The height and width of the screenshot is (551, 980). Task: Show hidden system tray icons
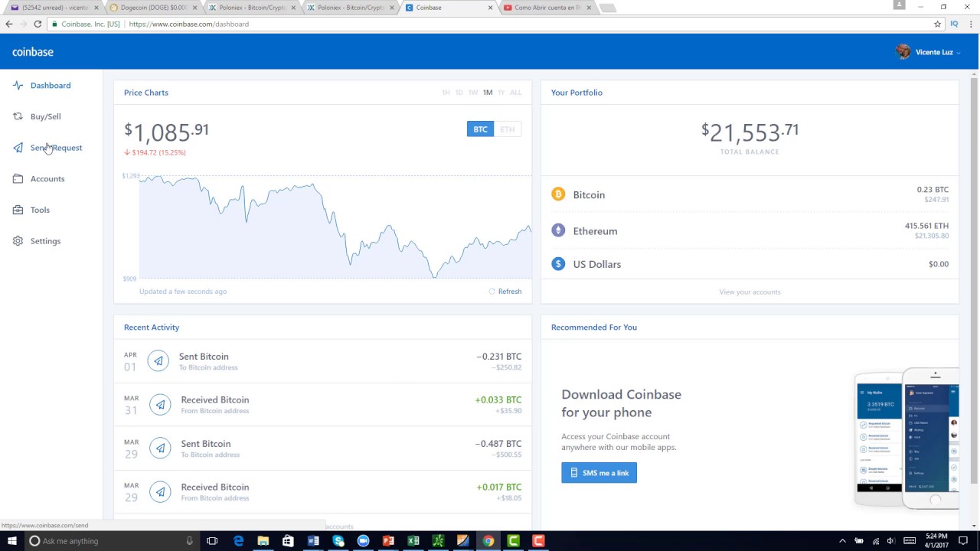(842, 541)
